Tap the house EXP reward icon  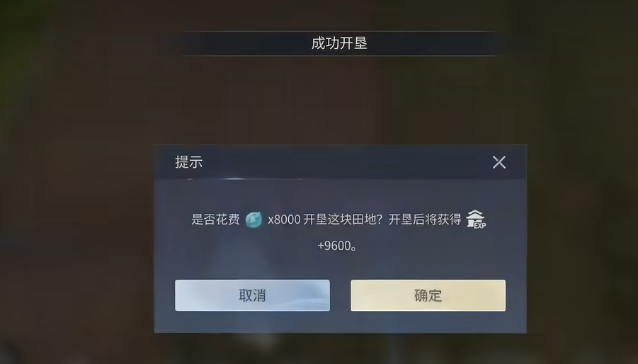[476, 220]
